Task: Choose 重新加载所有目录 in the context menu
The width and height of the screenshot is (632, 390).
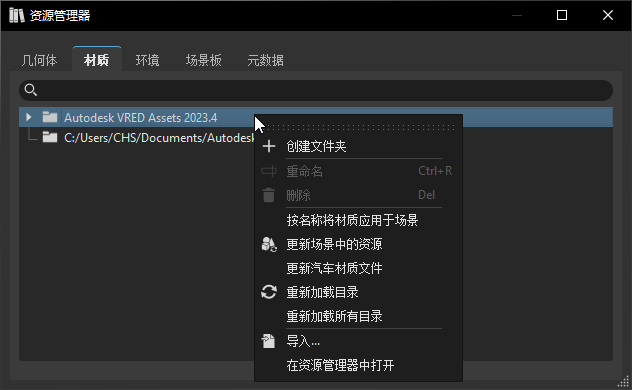Action: tap(358, 316)
